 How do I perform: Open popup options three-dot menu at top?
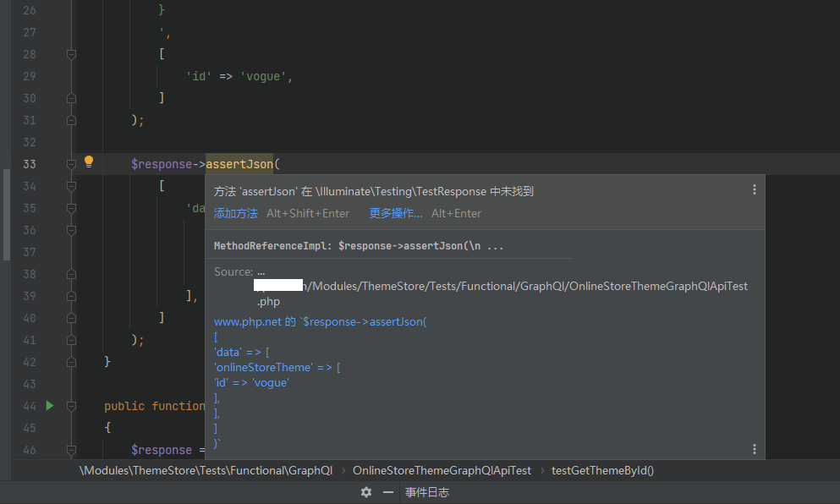(754, 190)
